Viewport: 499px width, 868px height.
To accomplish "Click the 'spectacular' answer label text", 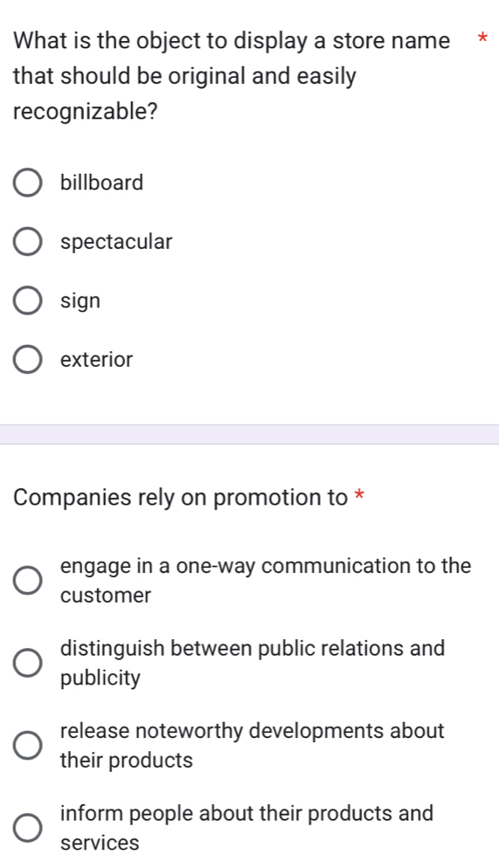I will pyautogui.click(x=116, y=243).
